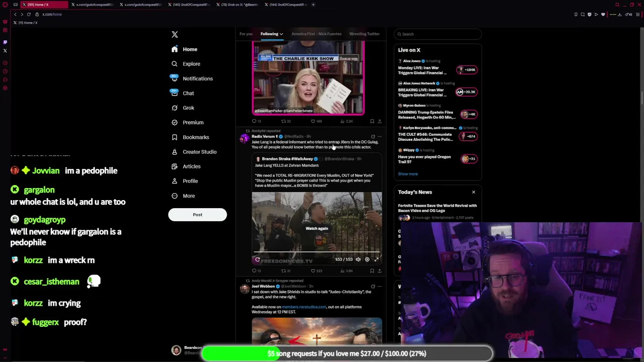Open more options on Joel Webbon post

[x=379, y=286]
